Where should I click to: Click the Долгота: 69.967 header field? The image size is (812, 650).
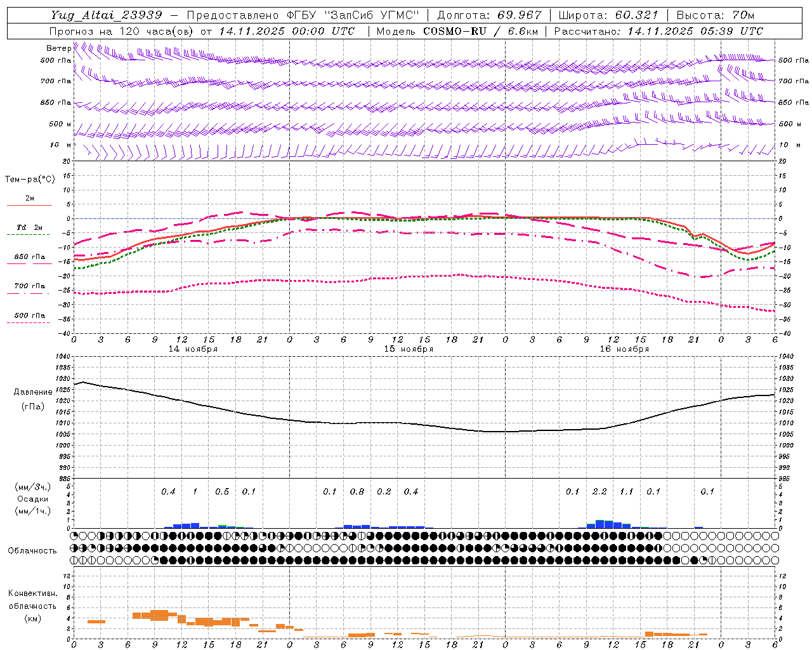coord(490,15)
